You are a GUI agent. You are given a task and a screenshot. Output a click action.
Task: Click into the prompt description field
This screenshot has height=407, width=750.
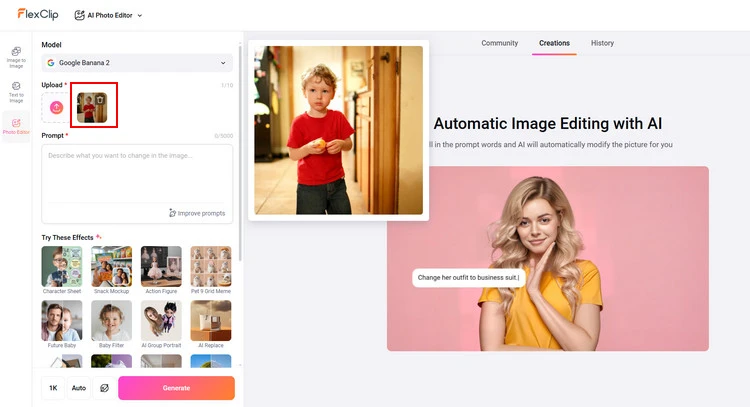pos(137,175)
